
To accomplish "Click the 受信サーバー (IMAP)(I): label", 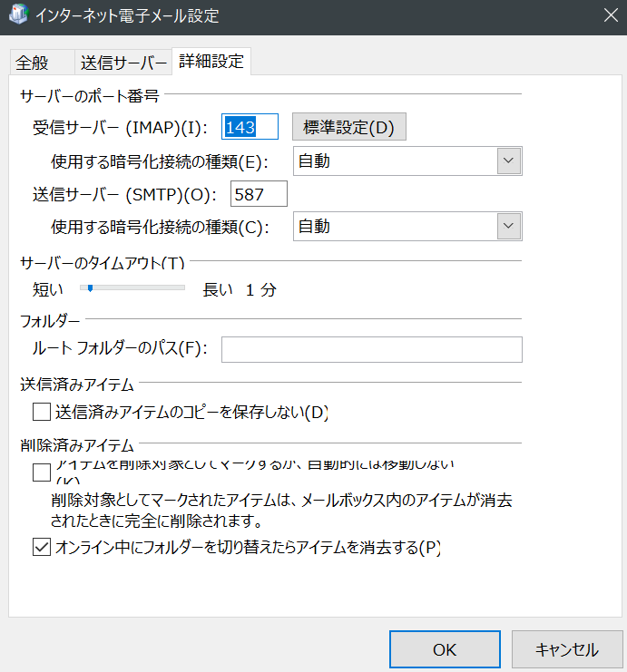I will 120,127.
